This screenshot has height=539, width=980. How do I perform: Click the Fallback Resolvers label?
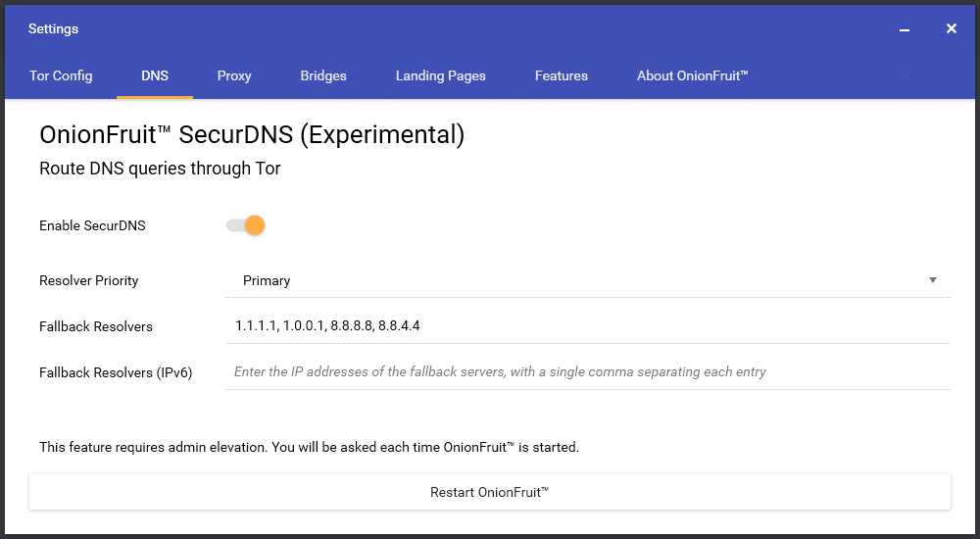[x=96, y=326]
